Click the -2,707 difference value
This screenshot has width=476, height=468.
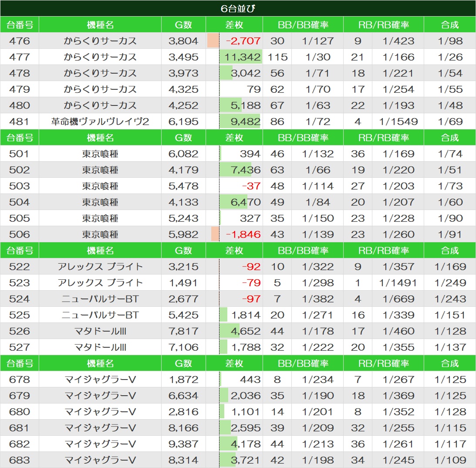(243, 41)
